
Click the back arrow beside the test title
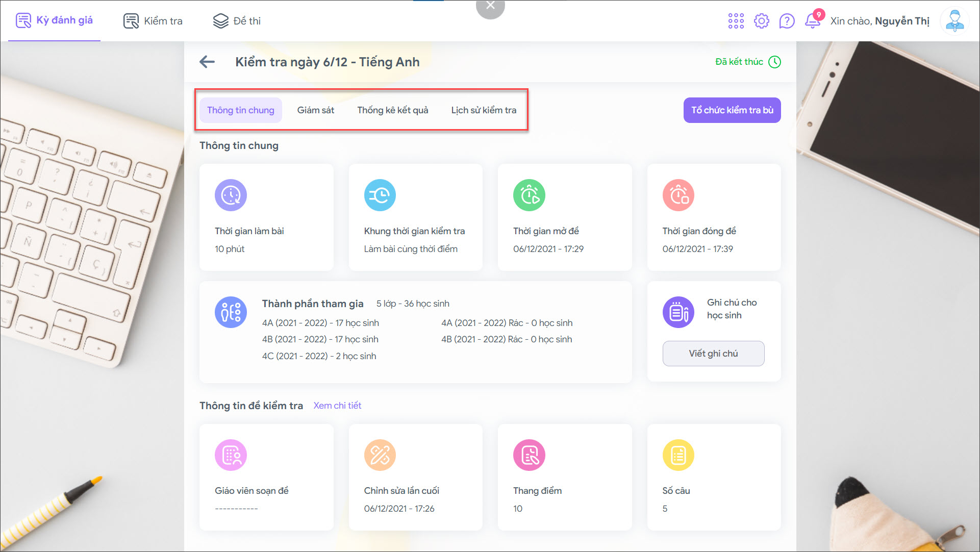(x=207, y=62)
